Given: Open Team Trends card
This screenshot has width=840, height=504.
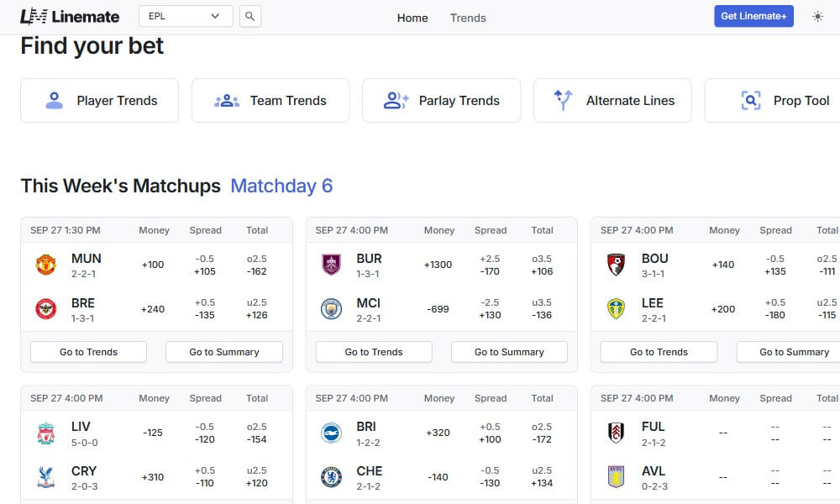Looking at the screenshot, I should coord(270,101).
